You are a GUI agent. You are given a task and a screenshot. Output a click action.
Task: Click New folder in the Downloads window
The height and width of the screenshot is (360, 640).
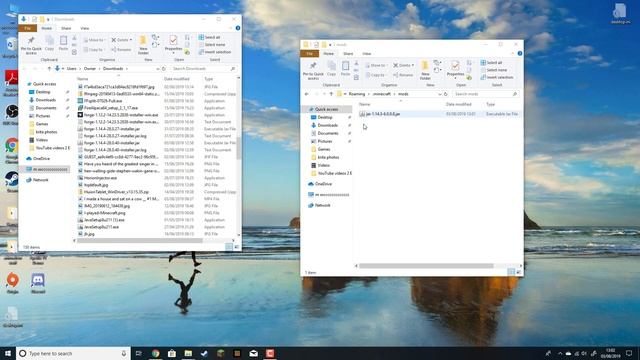tap(143, 45)
